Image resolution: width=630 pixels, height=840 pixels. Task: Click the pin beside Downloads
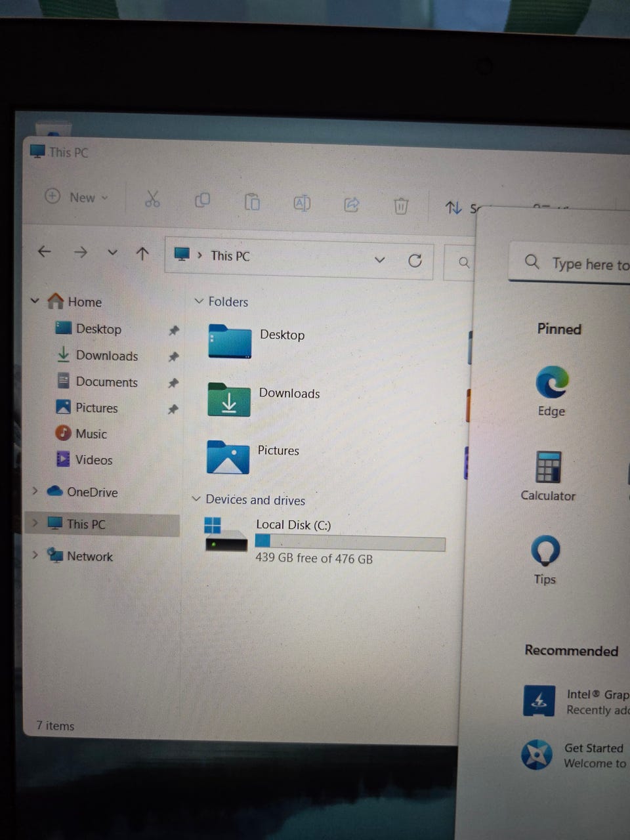click(x=173, y=357)
